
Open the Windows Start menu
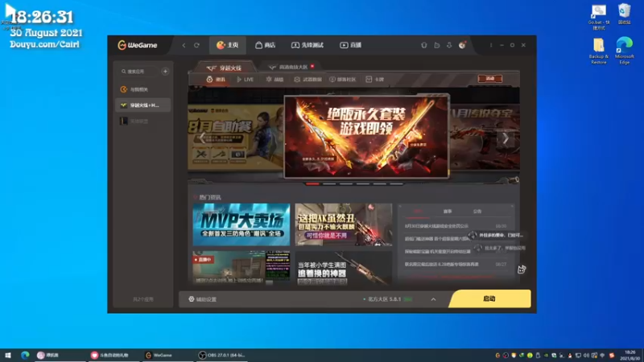coord(7,355)
